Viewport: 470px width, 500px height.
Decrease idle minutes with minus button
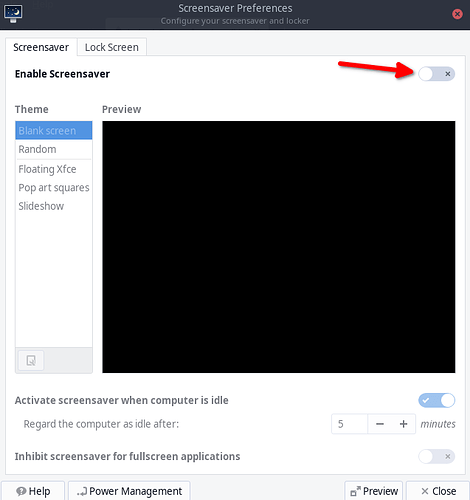tap(380, 424)
